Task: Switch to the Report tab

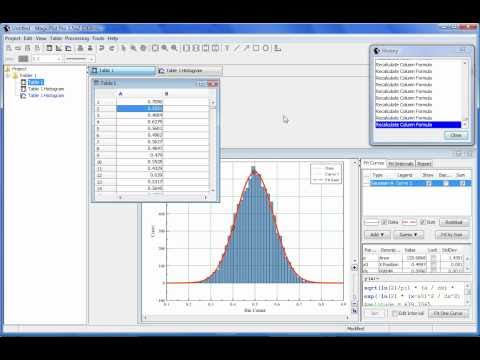Action: click(424, 164)
